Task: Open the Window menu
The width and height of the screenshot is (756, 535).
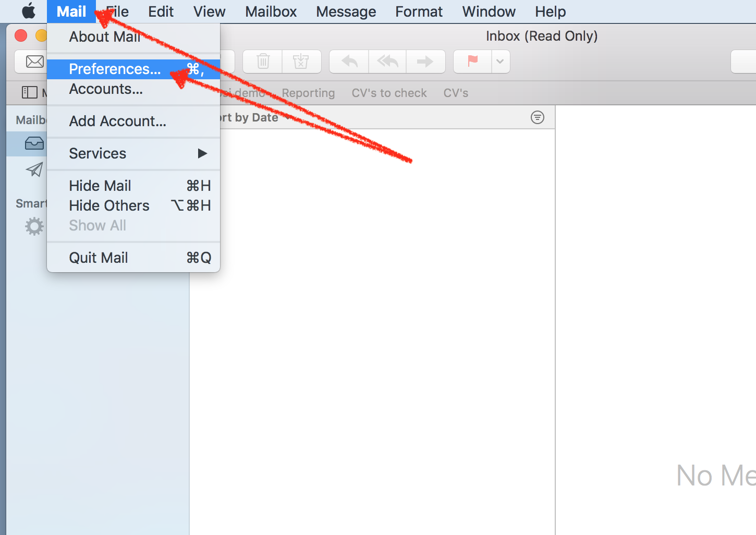Action: [x=489, y=11]
